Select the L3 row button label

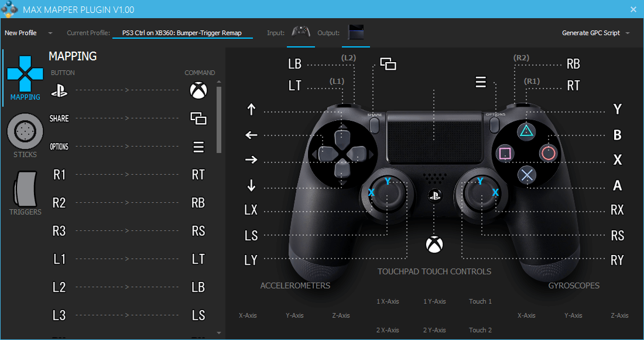(x=59, y=315)
